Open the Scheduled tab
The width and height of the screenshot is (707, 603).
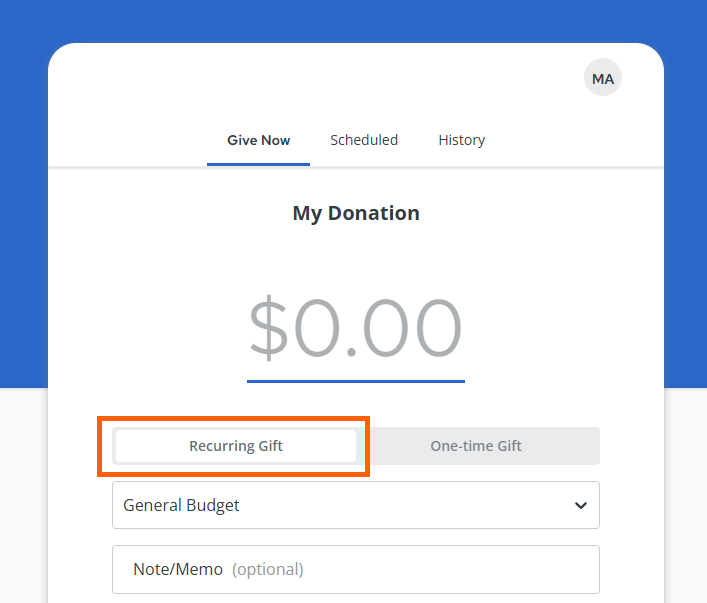[x=364, y=140]
